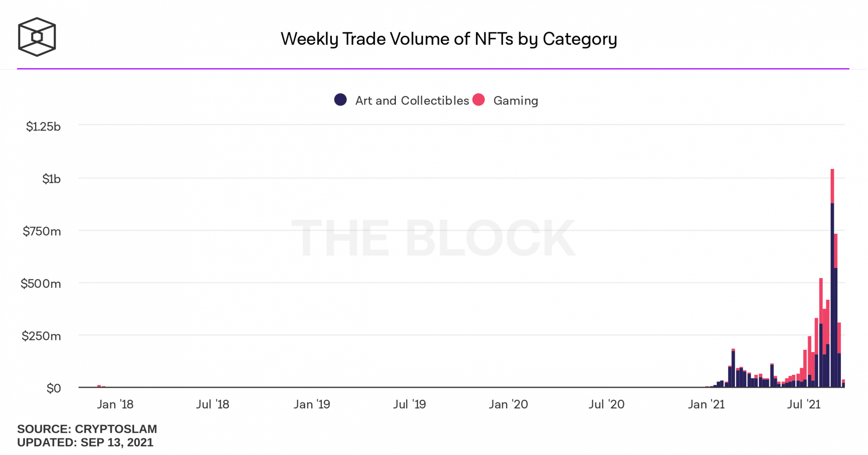This screenshot has width=868, height=455.
Task: Click the $250m y-axis label
Action: (41, 336)
